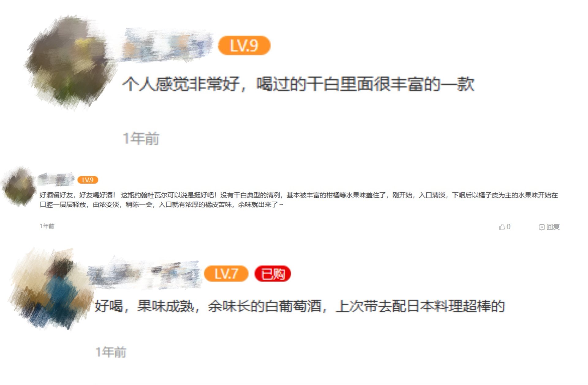Click the 1年前 timestamp under the 已购 comment
This screenshot has width=588, height=385.
(x=111, y=352)
